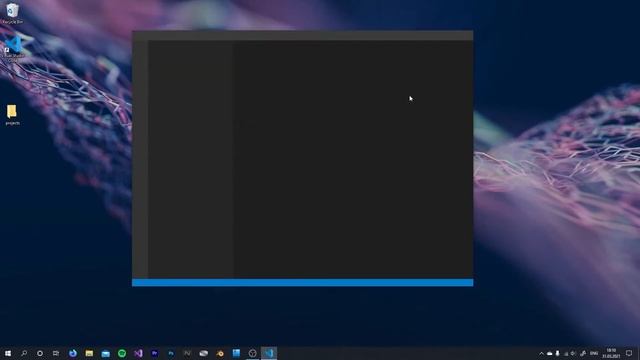
Task: Open taskbar search magnifier
Action: [24, 353]
